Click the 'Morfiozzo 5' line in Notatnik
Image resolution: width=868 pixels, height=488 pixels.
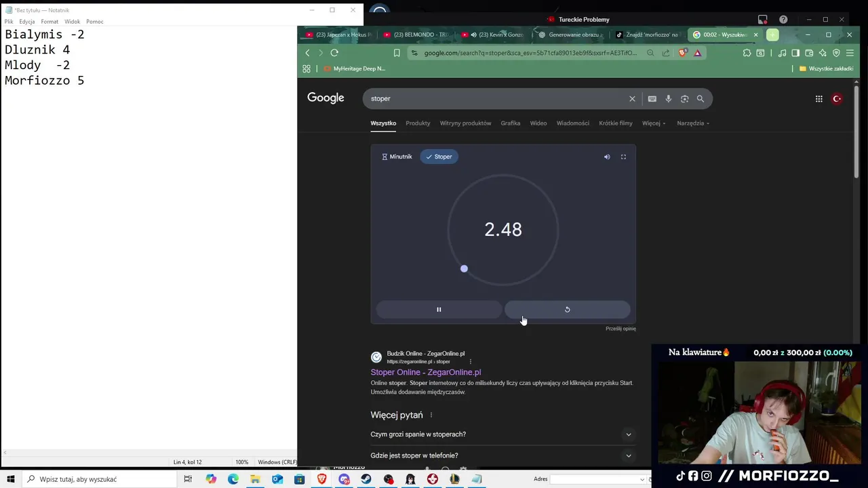(45, 81)
